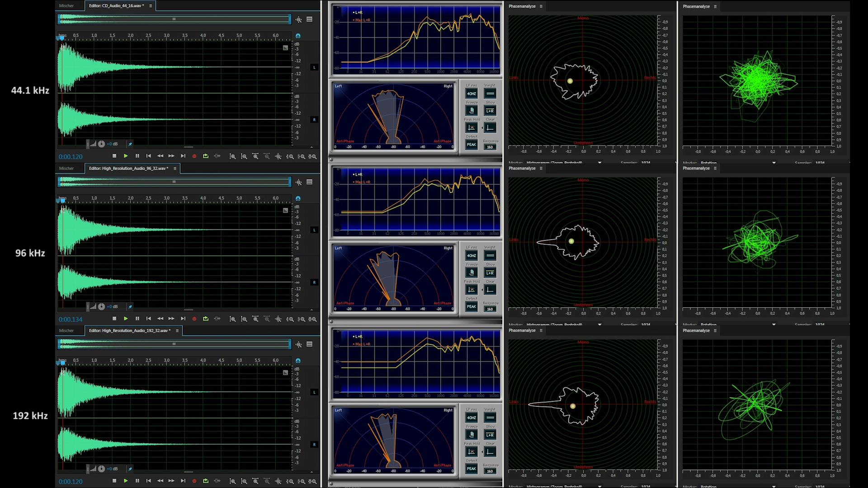Open middle-left Phasenanalyse panel menu
This screenshot has height=488, width=868.
541,169
